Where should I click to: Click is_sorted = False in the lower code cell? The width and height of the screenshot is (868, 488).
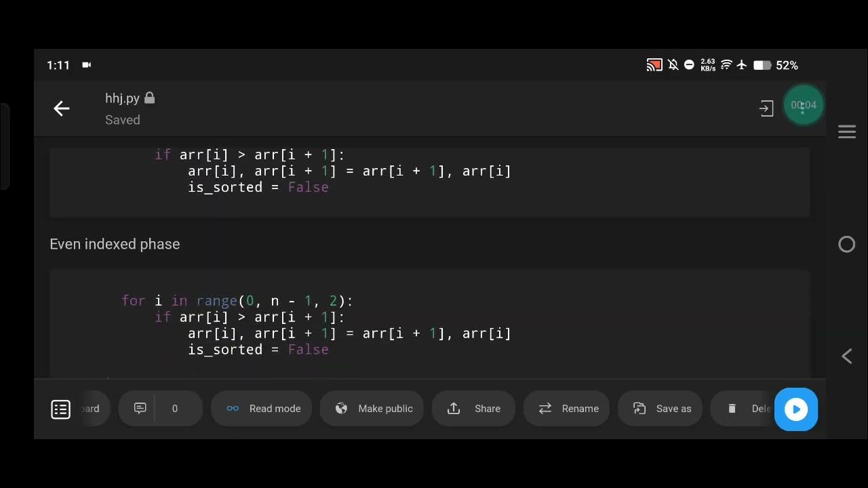coord(258,350)
